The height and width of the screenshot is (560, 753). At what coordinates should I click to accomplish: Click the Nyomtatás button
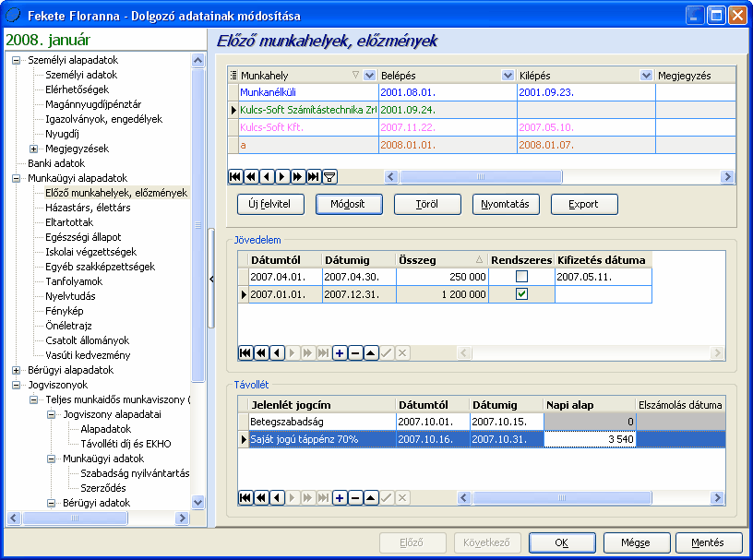coord(506,204)
